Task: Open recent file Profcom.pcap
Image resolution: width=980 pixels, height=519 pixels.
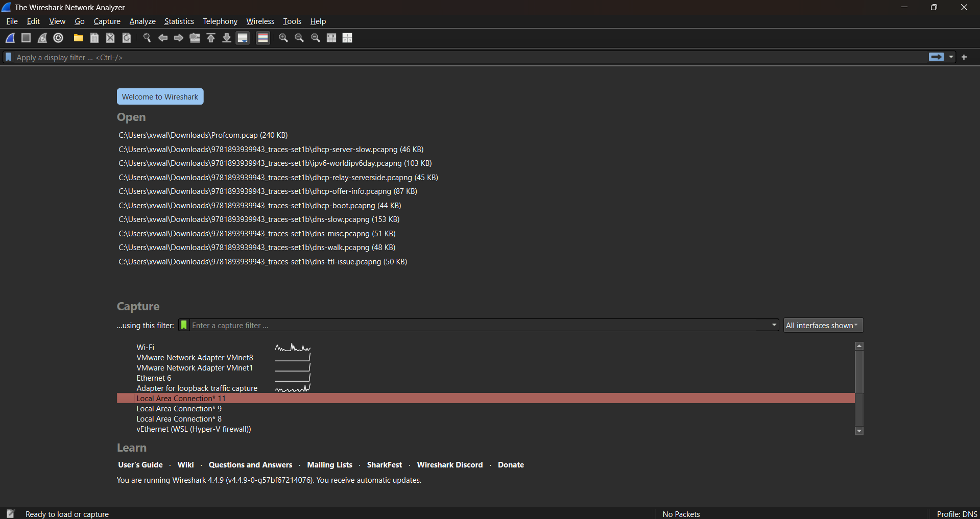Action: [x=203, y=135]
